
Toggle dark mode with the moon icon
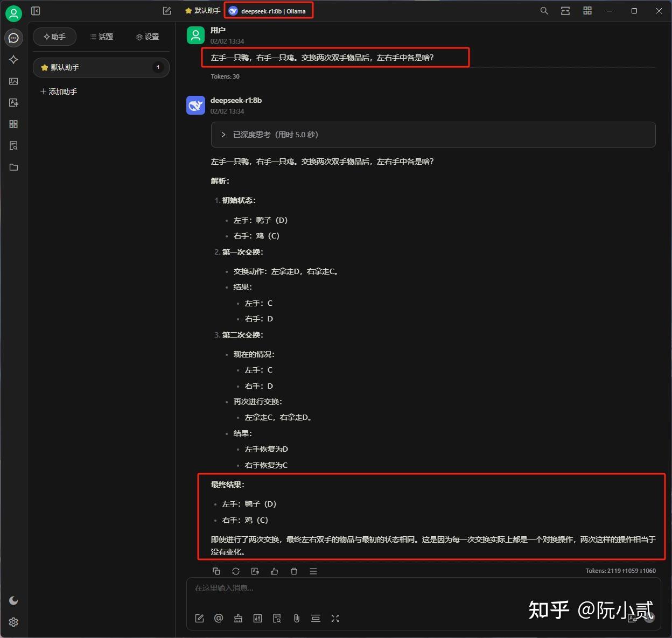tap(13, 600)
